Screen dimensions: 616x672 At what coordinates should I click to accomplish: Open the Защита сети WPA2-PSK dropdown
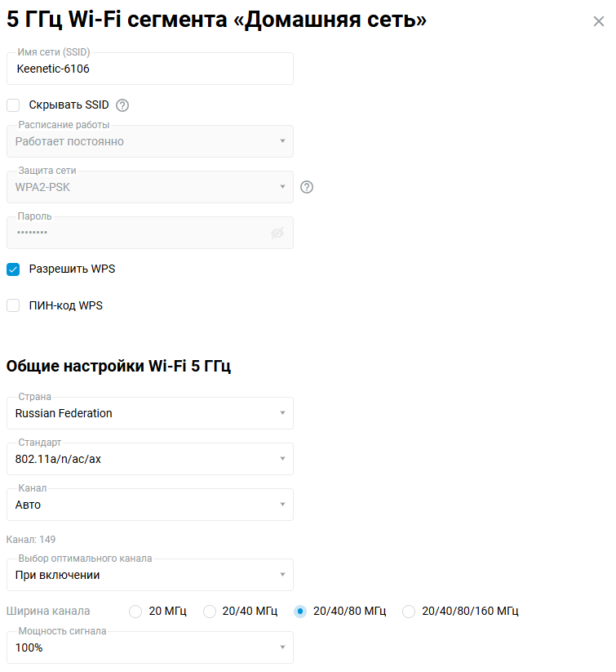point(150,187)
